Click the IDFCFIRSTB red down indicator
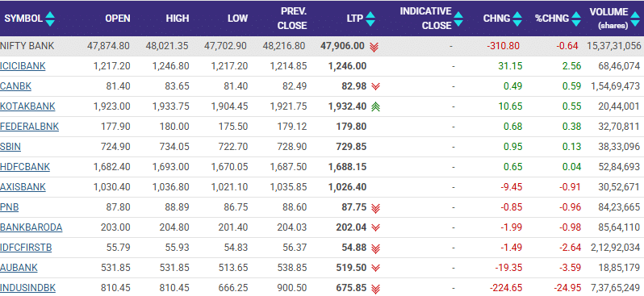644x296 pixels. (x=375, y=248)
